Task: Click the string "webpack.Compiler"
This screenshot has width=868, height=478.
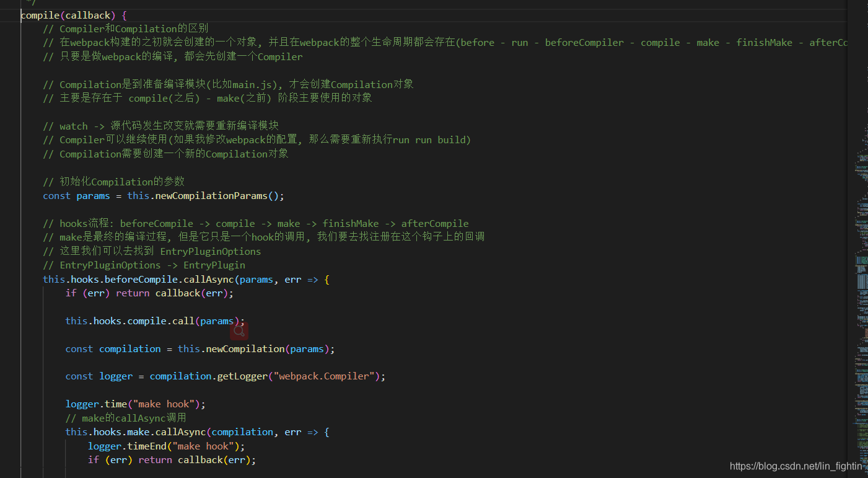Action: click(x=324, y=376)
